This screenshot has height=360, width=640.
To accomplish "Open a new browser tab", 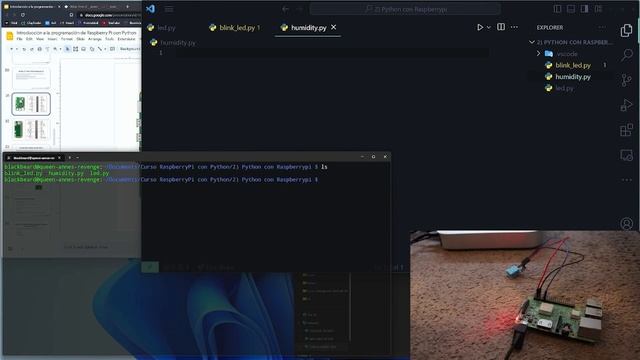I will [127, 7].
